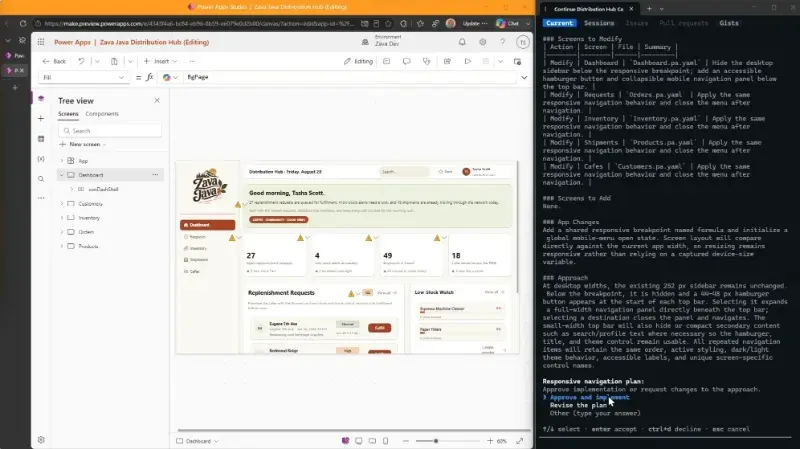
Task: Select the Tree view layers icon in sidebar
Action: (x=41, y=98)
